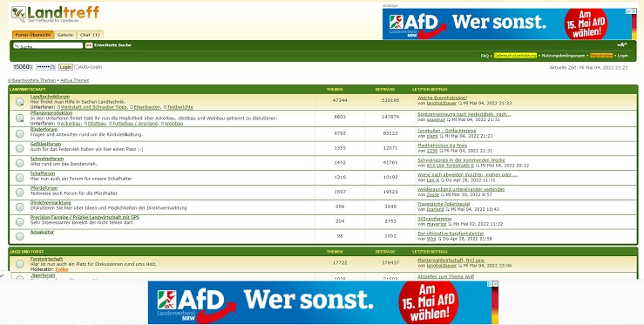Close the bottom AfD banner ad
The height and width of the screenshot is (325, 644).
pos(495,284)
